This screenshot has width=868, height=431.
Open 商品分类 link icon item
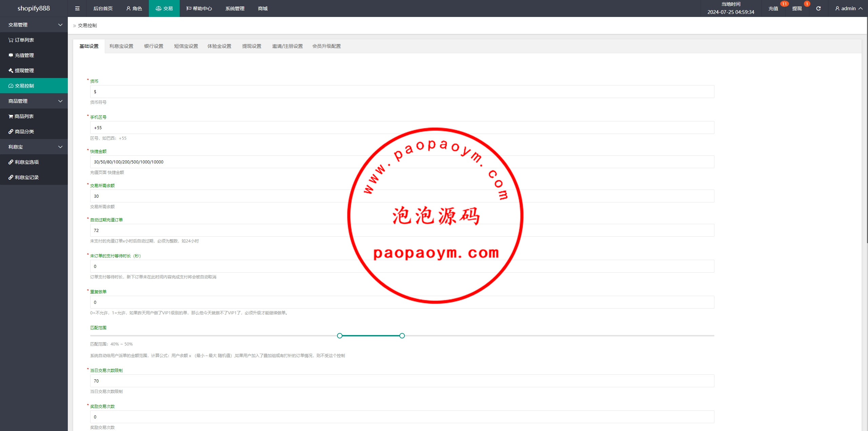24,132
